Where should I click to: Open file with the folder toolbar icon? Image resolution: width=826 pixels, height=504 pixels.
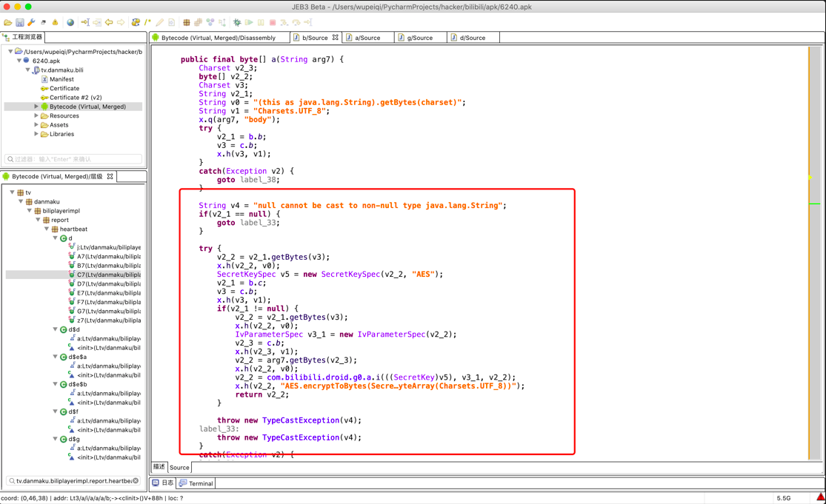point(8,23)
